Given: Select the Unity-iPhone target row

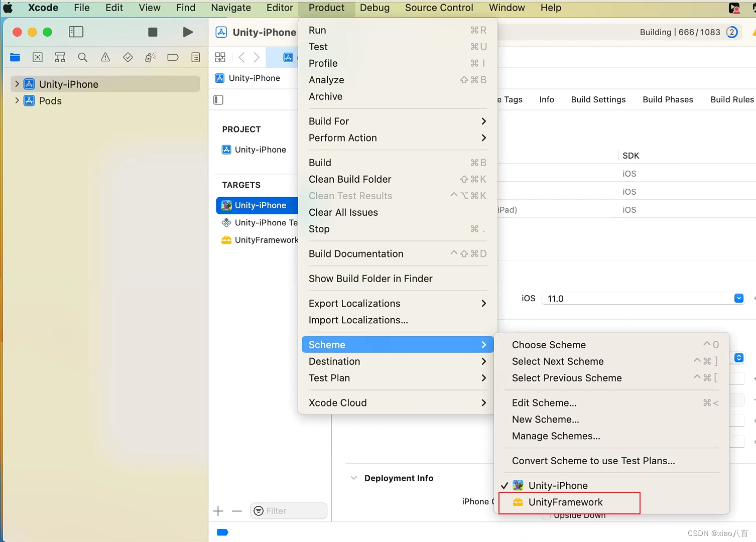Looking at the screenshot, I should pos(257,205).
